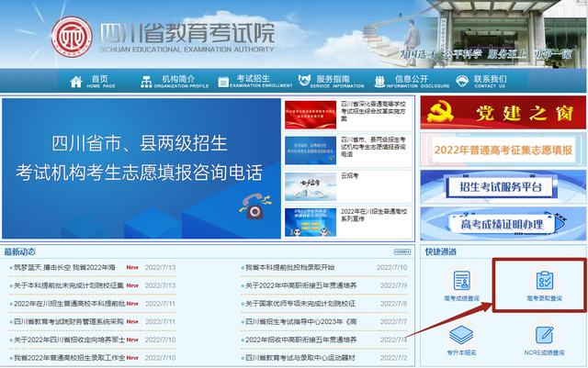Open the 招生考试服务平台 banner
The width and height of the screenshot is (588, 368).
(x=503, y=186)
